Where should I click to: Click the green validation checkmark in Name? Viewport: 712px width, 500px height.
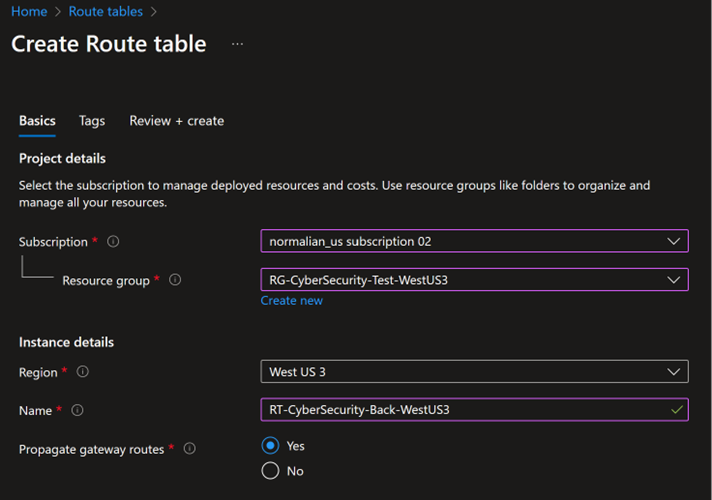pyautogui.click(x=677, y=410)
